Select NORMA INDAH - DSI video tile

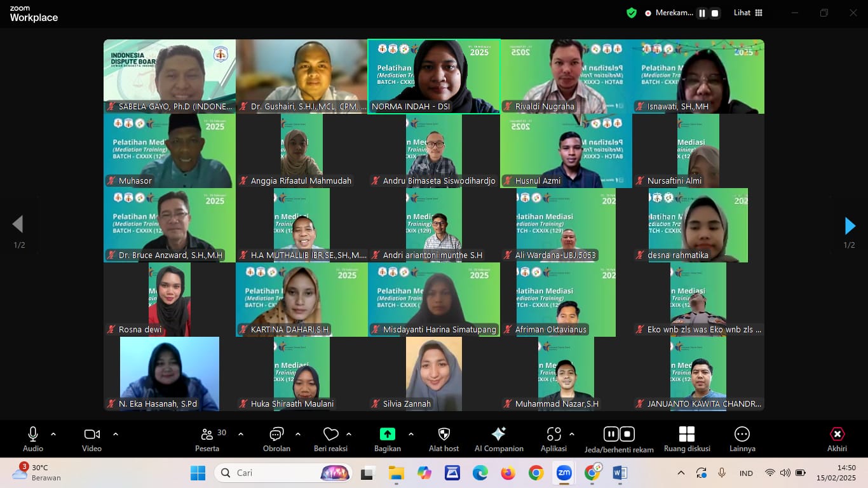(434, 76)
